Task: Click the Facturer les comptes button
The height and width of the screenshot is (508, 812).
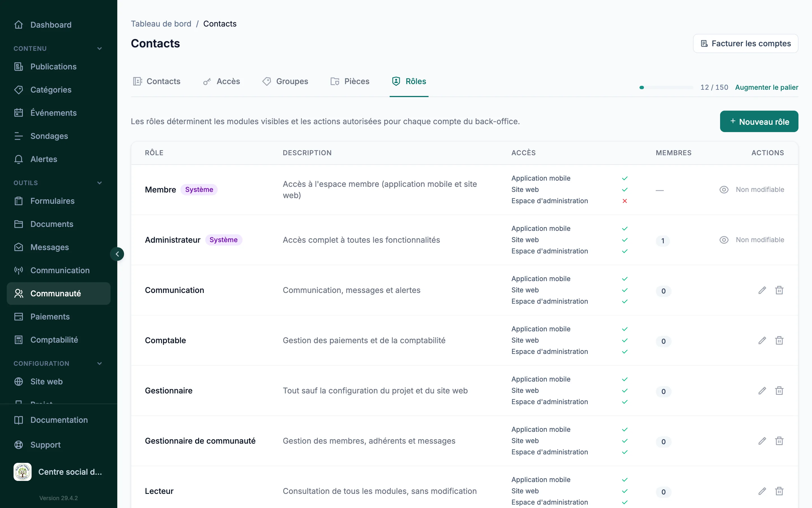Action: pyautogui.click(x=745, y=43)
